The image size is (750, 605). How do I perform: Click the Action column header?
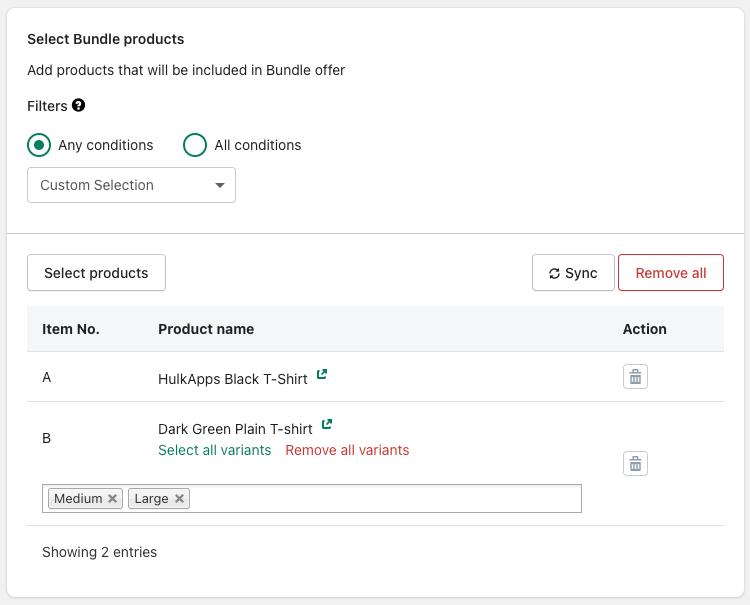pyautogui.click(x=644, y=329)
